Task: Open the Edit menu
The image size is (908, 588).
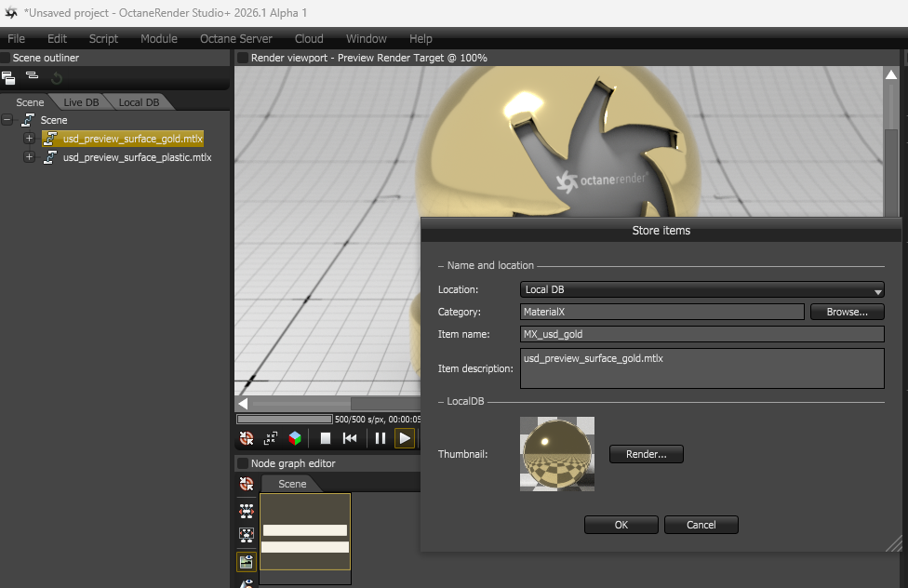Action: (57, 39)
